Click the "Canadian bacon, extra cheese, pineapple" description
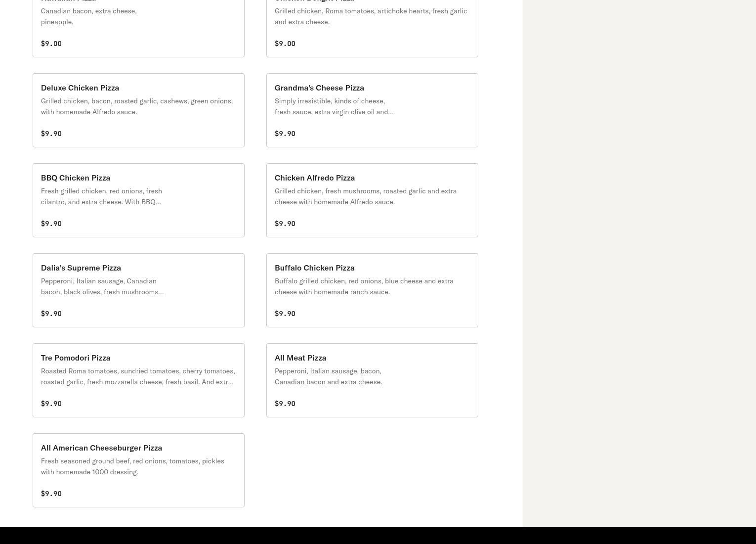 coord(89,16)
